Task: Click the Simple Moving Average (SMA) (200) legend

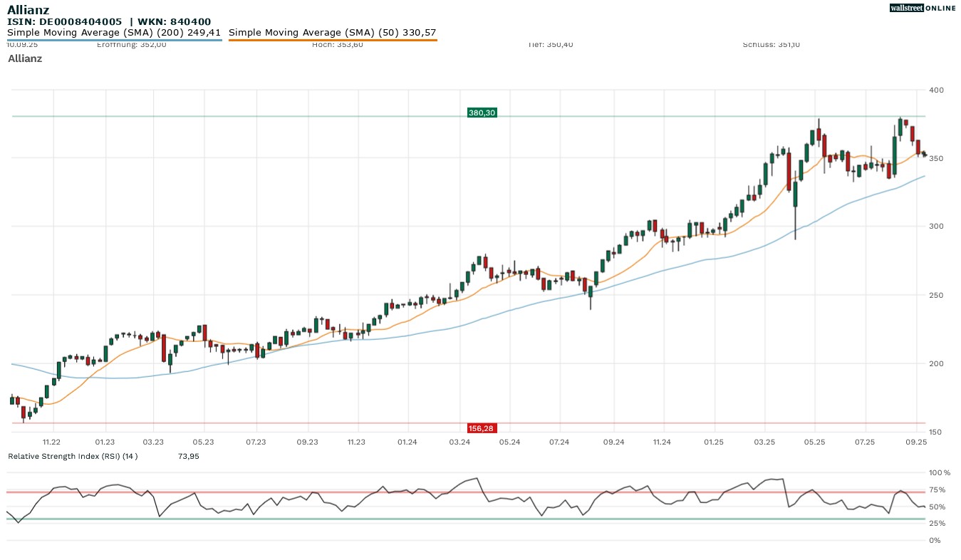Action: (114, 33)
